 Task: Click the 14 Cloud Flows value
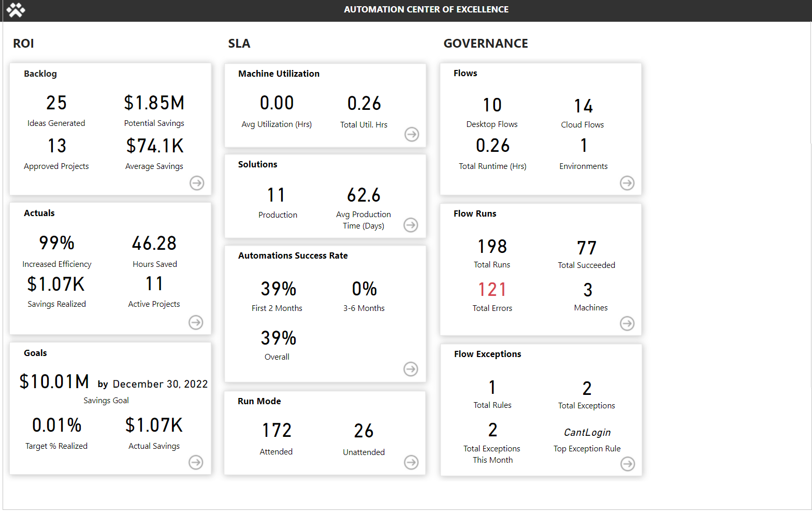click(583, 106)
